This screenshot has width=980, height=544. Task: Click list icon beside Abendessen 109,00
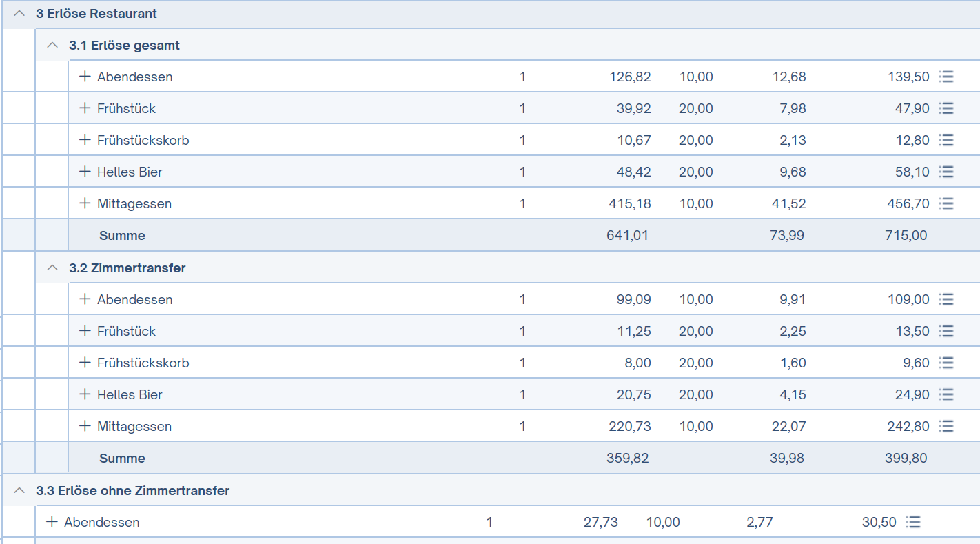coord(947,299)
